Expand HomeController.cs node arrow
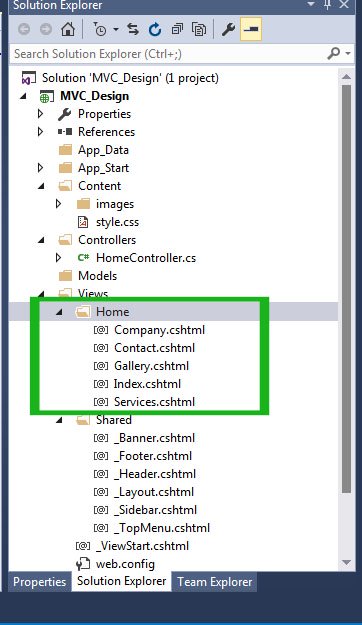362x625 pixels. [x=59, y=258]
